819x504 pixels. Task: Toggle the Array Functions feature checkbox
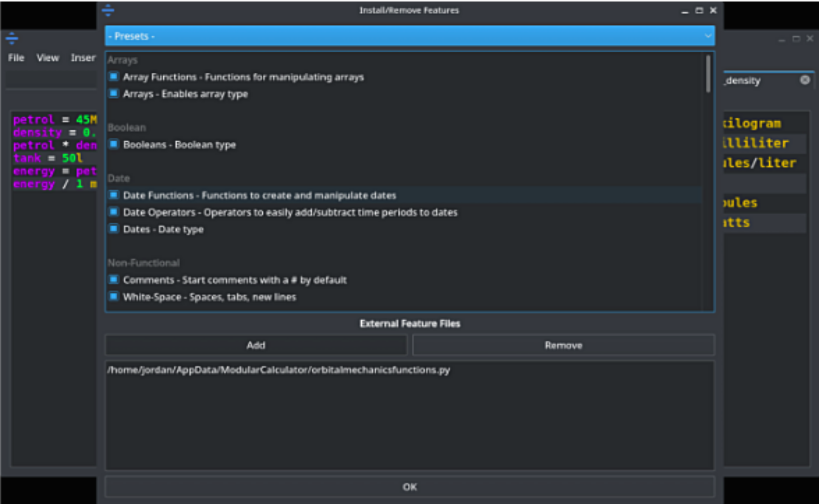114,77
